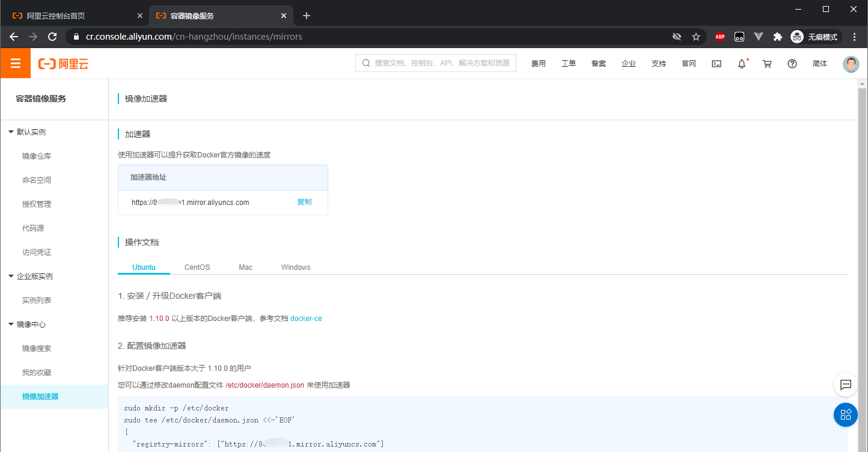The height and width of the screenshot is (452, 868).
Task: Click the browser address bar URL
Action: (x=194, y=37)
